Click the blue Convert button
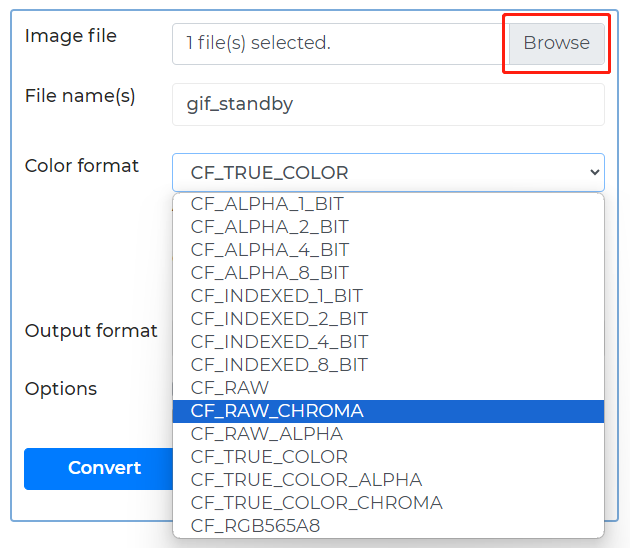The image size is (630, 548). coord(104,468)
